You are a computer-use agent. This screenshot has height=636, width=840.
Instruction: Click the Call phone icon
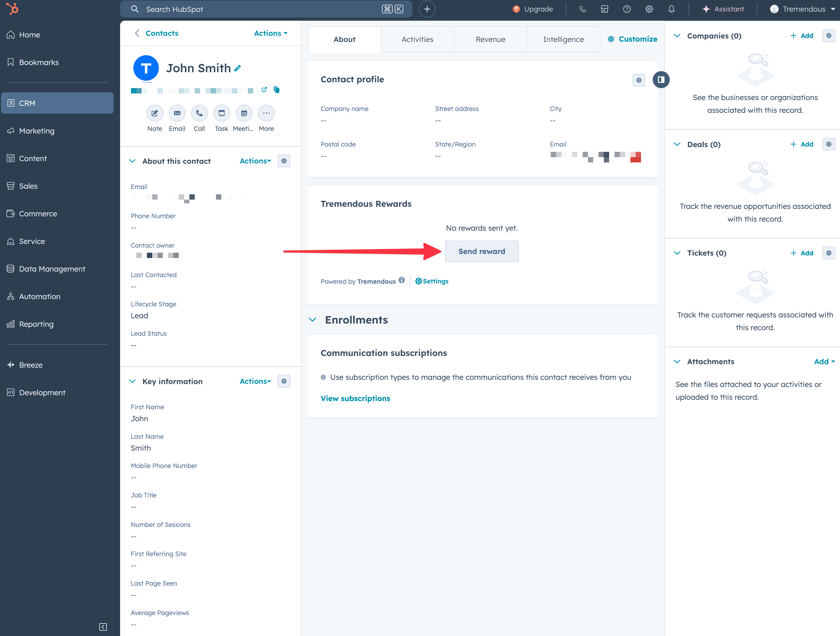coord(199,113)
